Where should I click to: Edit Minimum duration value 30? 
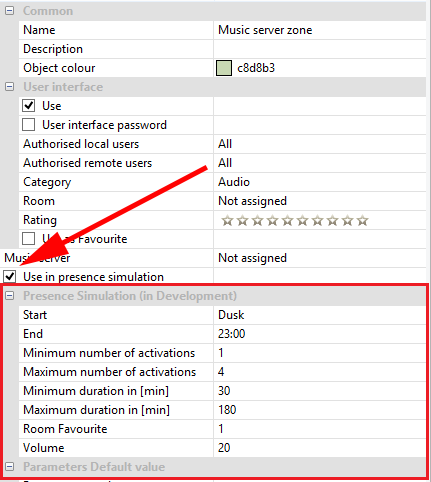(319, 391)
